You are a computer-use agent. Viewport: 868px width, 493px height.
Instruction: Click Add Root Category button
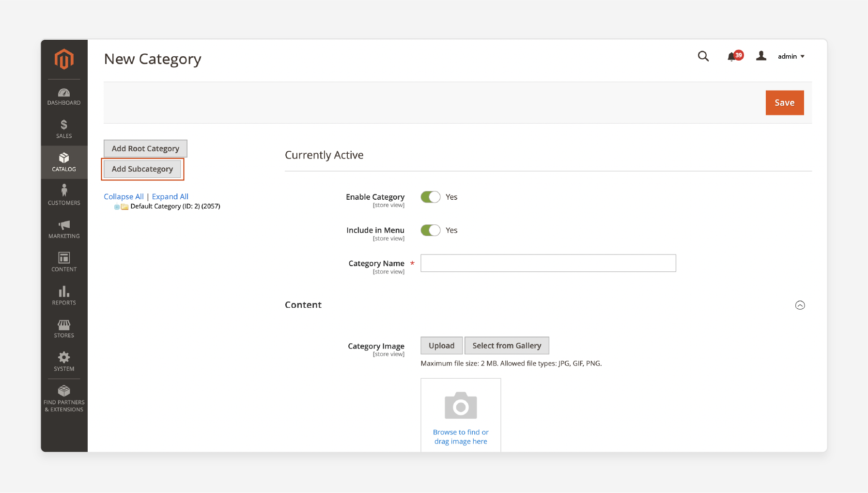click(x=145, y=148)
